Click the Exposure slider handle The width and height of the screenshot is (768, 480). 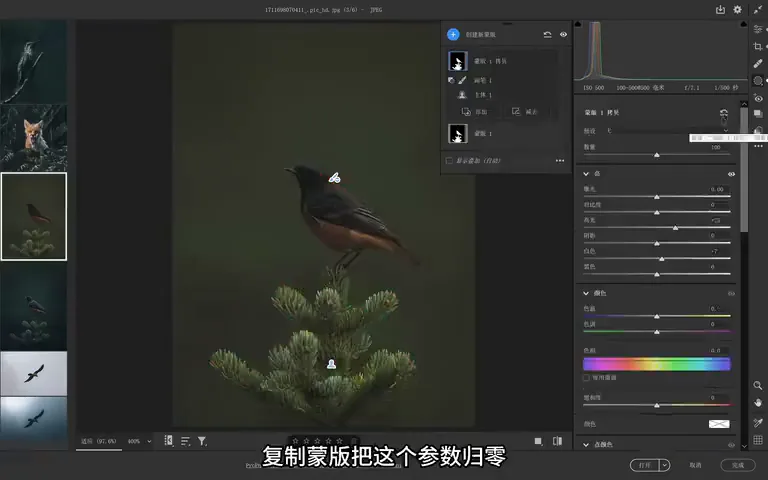[x=657, y=197]
